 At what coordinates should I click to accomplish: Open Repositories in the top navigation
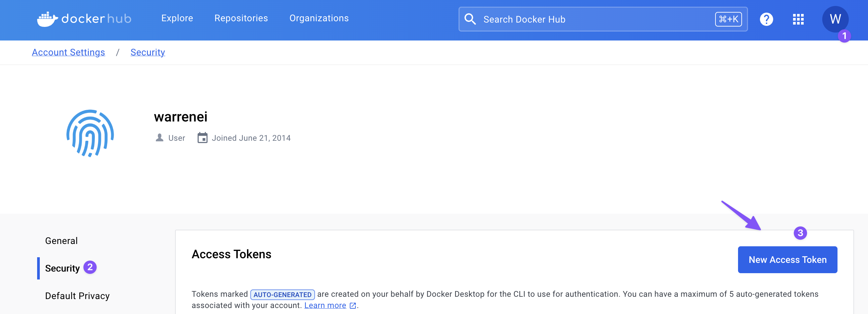point(241,18)
